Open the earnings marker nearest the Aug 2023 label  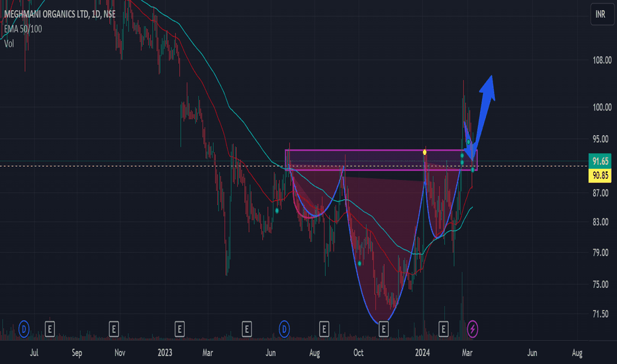tap(324, 329)
